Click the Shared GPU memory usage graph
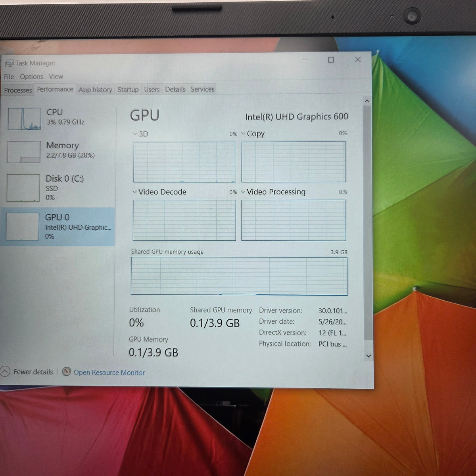The height and width of the screenshot is (476, 476). 239,276
